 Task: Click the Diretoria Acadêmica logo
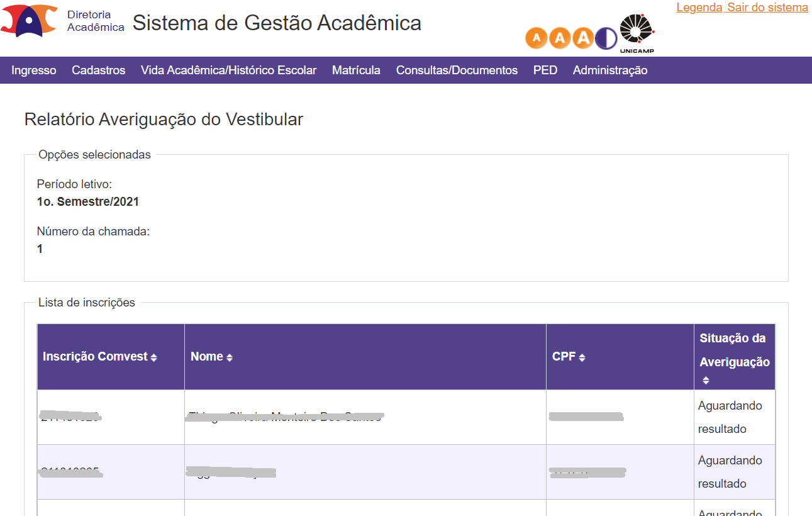(x=63, y=21)
